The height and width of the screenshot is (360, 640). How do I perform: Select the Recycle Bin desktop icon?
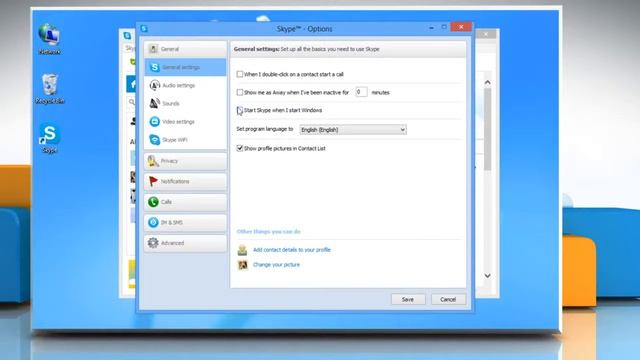click(x=49, y=89)
